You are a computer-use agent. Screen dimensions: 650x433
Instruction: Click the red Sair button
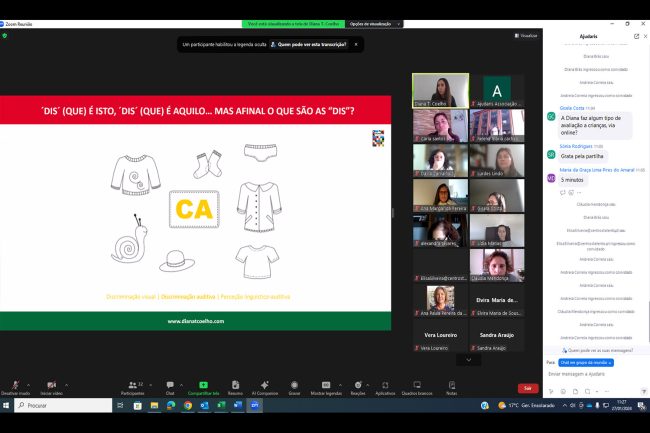(528, 388)
